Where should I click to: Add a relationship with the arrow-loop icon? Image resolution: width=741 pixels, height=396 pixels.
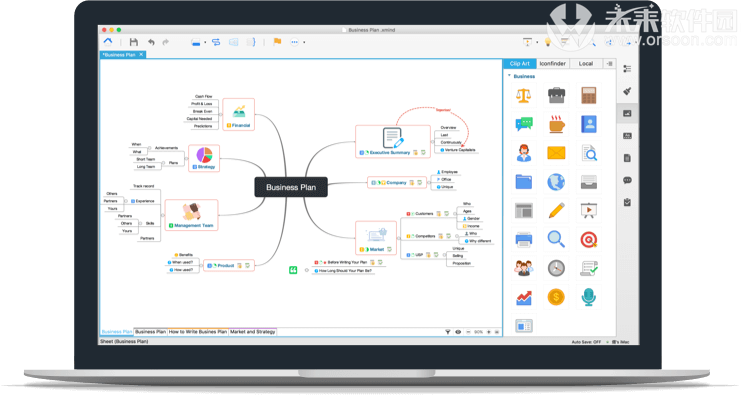[216, 42]
